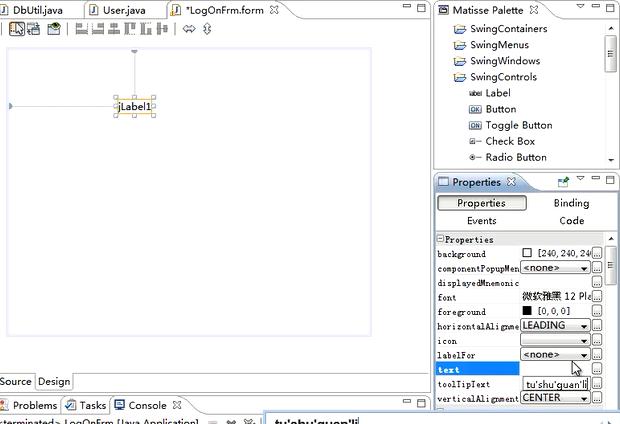Click the Center Horizontally alignment icon
The height and width of the screenshot is (424, 620).
[114, 29]
